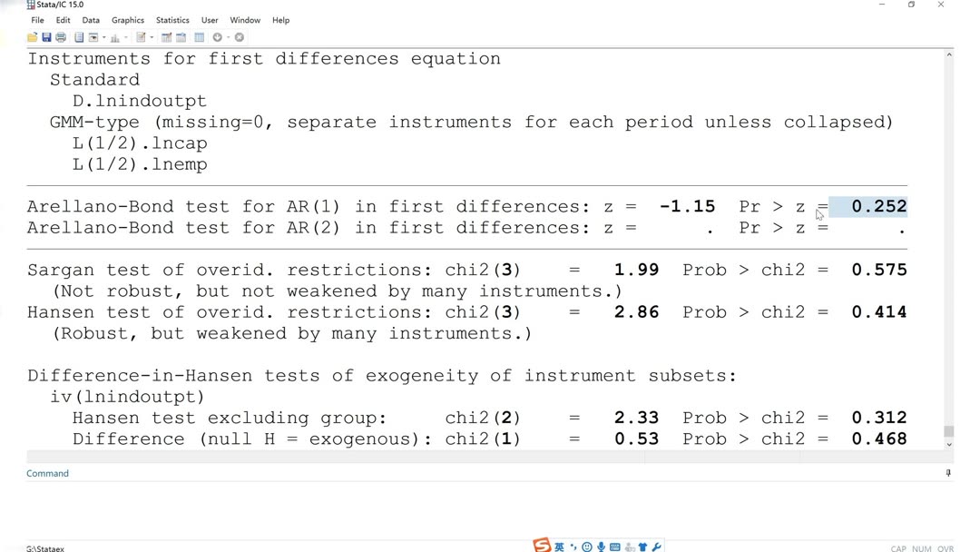Toggle Sogou IME Chinese/English mode indicator
The image size is (980, 552).
[x=559, y=547]
